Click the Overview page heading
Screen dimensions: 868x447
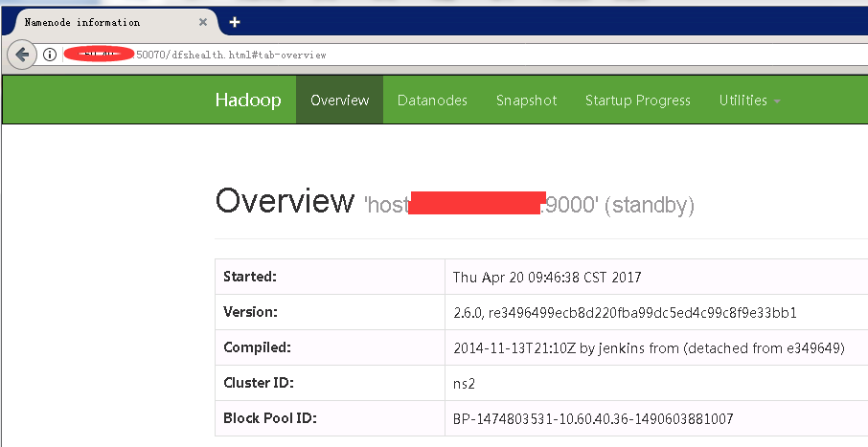coord(285,200)
